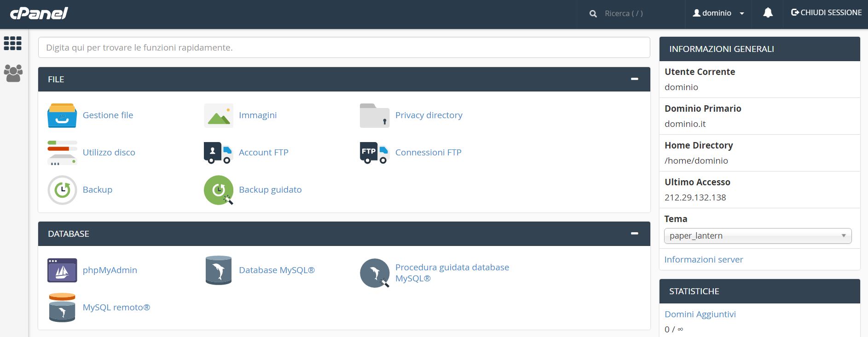Click the Immagini picture icon

[x=219, y=115]
